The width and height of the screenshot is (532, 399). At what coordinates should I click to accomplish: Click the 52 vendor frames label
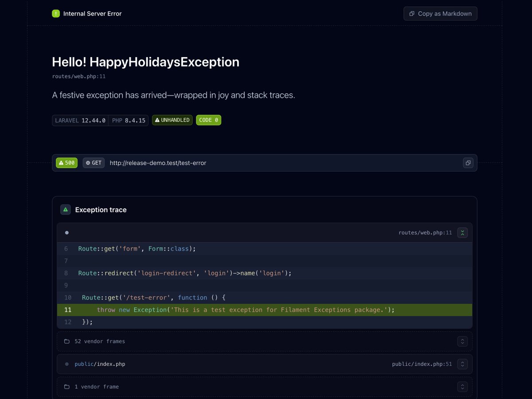[100, 341]
